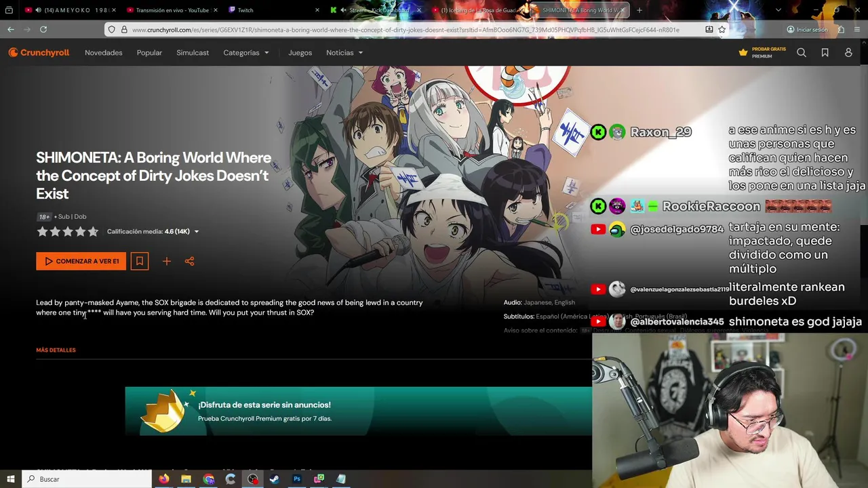Screen dimensions: 868x488
Task: Click the @josedelgado9784 chat username
Action: pos(677,230)
